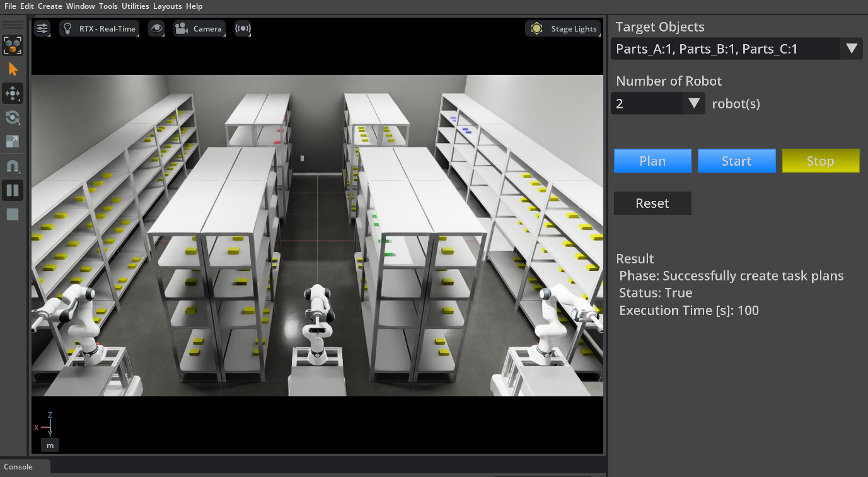Toggle the magnet Snap tool
The width and height of the screenshot is (868, 477).
point(13,166)
